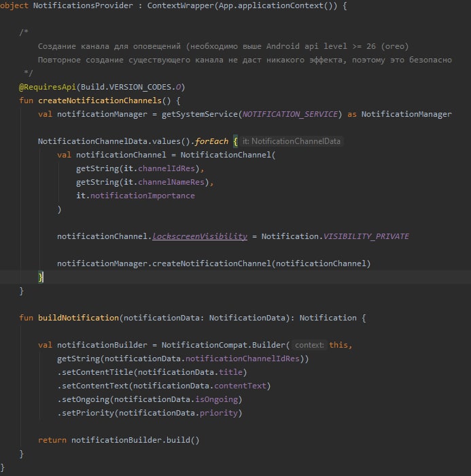Click the NOTIFICATION_SERVICE constant

tap(290, 114)
